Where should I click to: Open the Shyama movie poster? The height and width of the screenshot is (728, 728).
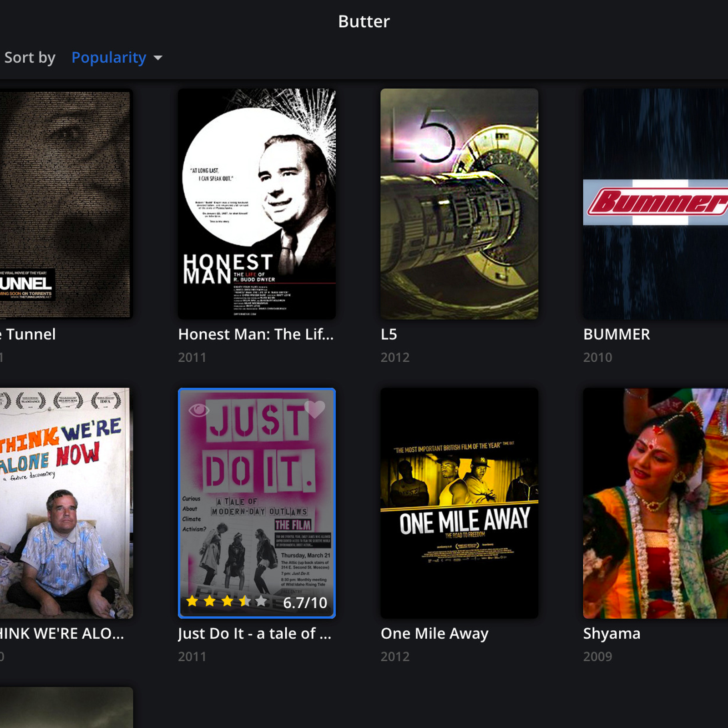coord(656,503)
